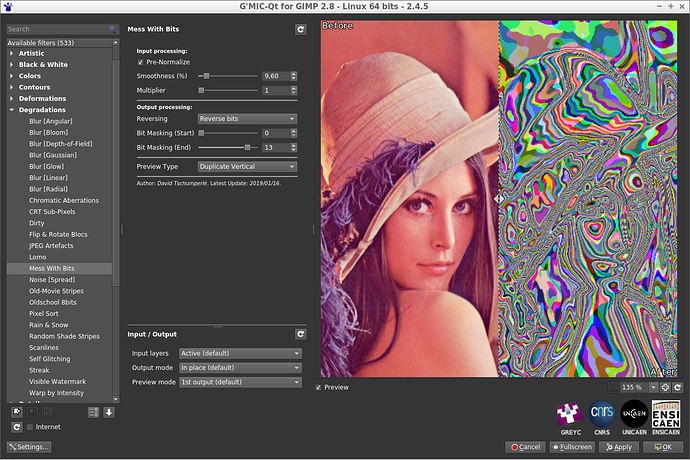Screen dimensions: 690x460
Task: Adjust the Bit Masking (Start) slider
Action: coord(228,133)
